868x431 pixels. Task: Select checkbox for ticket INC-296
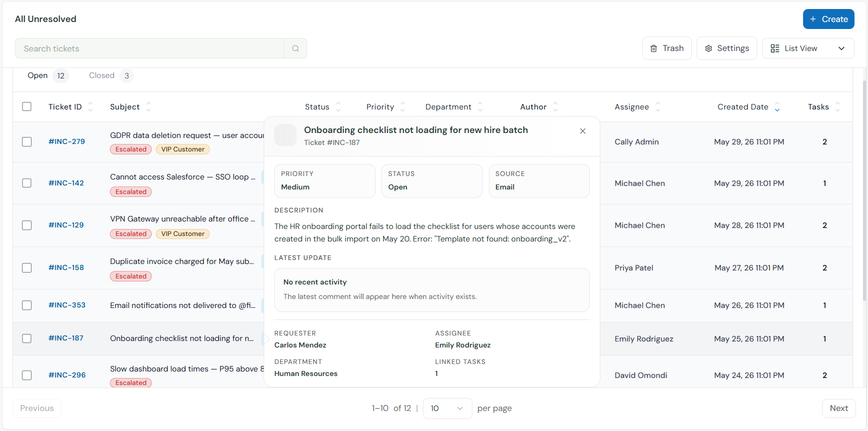point(27,375)
